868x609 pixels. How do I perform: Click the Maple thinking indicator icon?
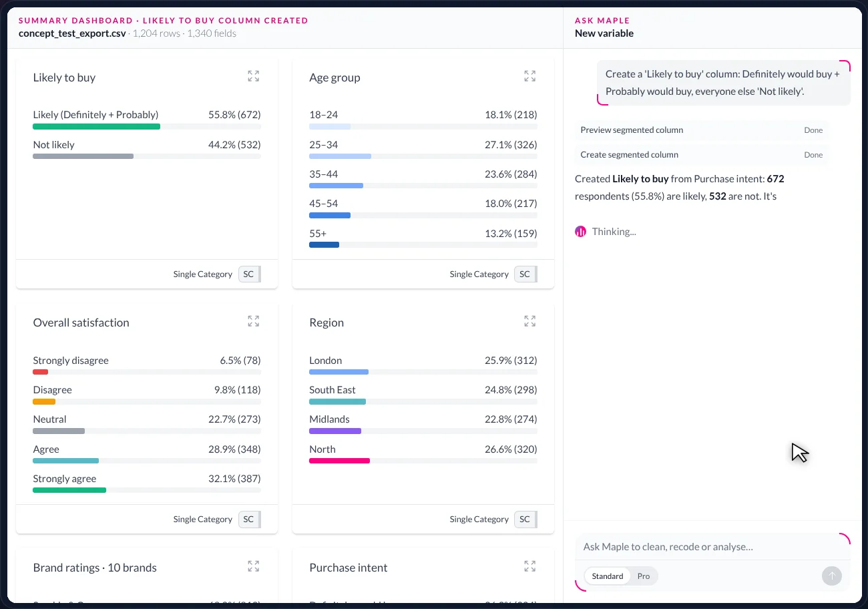pos(580,232)
